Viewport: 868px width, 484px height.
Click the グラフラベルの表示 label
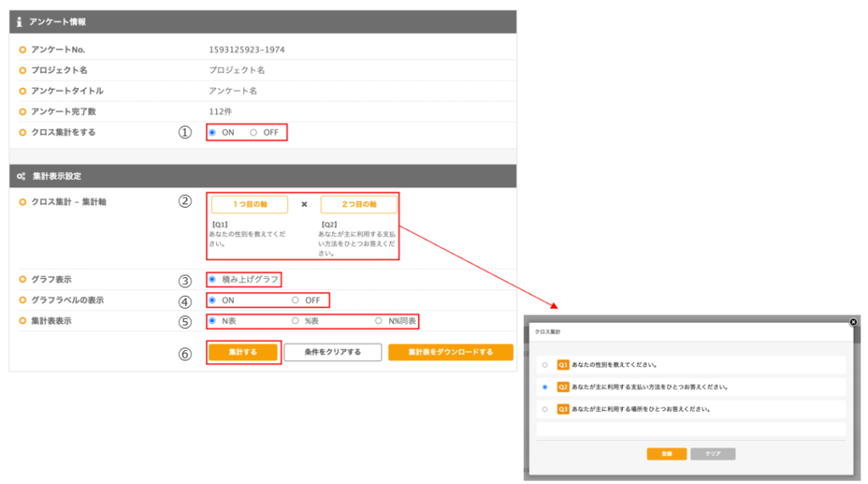coord(67,300)
